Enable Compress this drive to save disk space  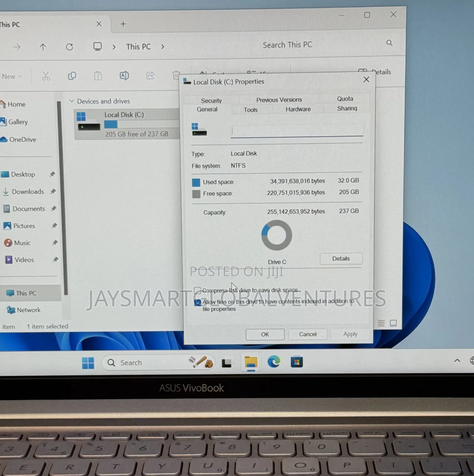point(197,290)
